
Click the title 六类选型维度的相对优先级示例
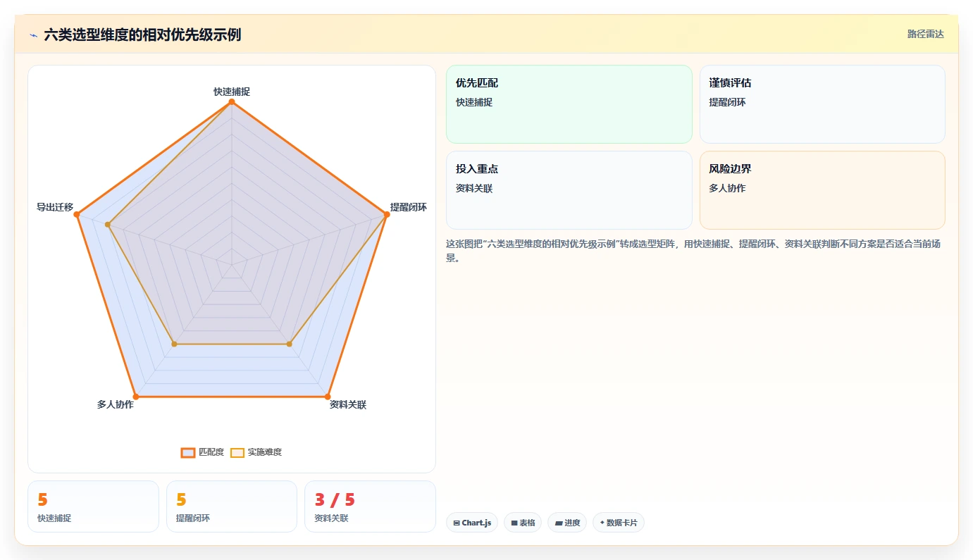(x=142, y=35)
